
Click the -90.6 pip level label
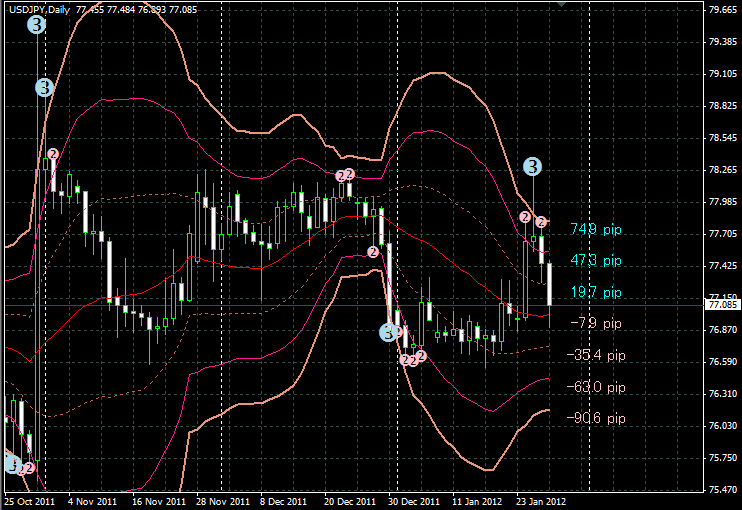(596, 418)
